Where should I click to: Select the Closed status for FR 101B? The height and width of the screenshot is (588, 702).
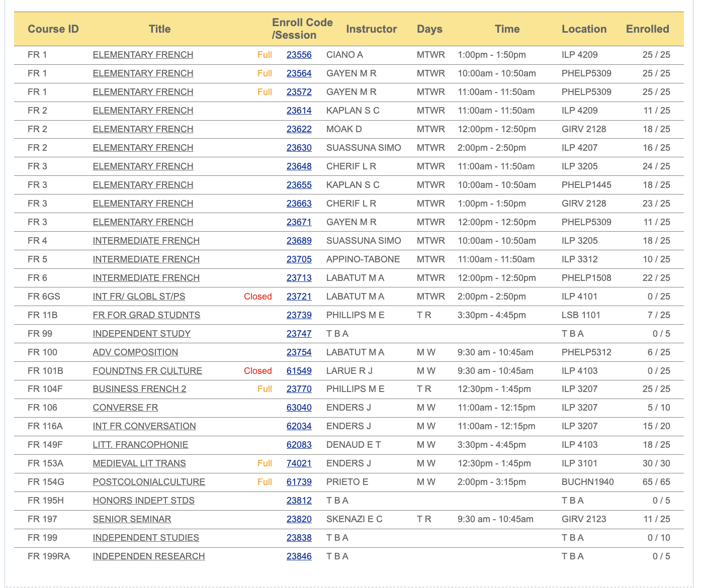pos(258,371)
